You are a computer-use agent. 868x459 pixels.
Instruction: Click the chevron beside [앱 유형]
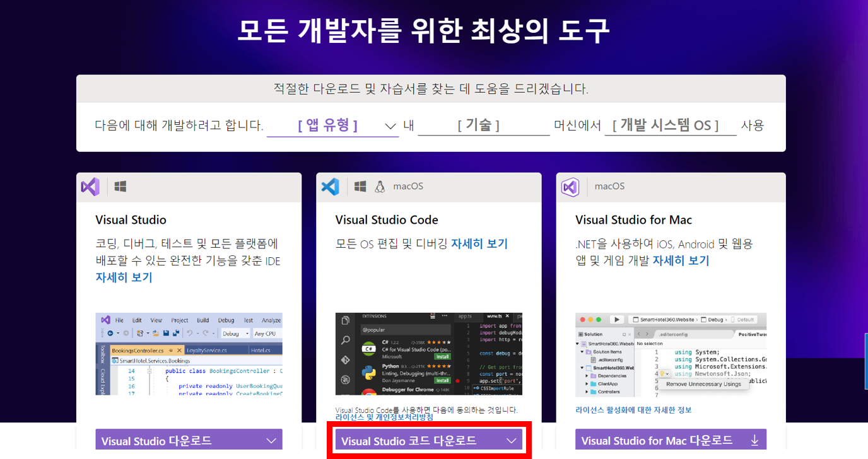click(x=390, y=126)
